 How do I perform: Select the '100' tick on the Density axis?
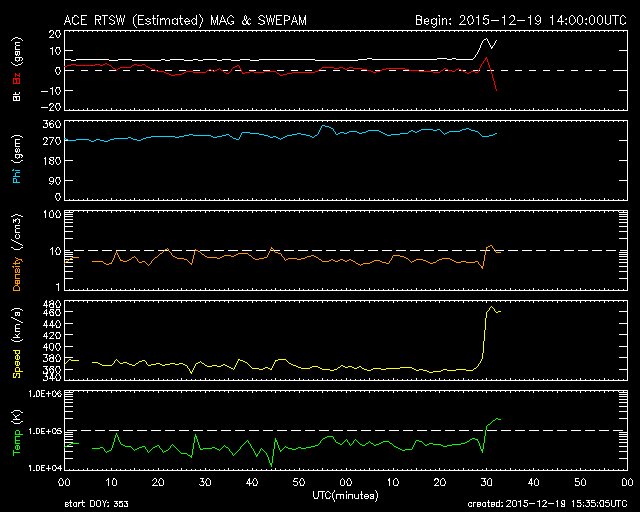click(x=52, y=215)
